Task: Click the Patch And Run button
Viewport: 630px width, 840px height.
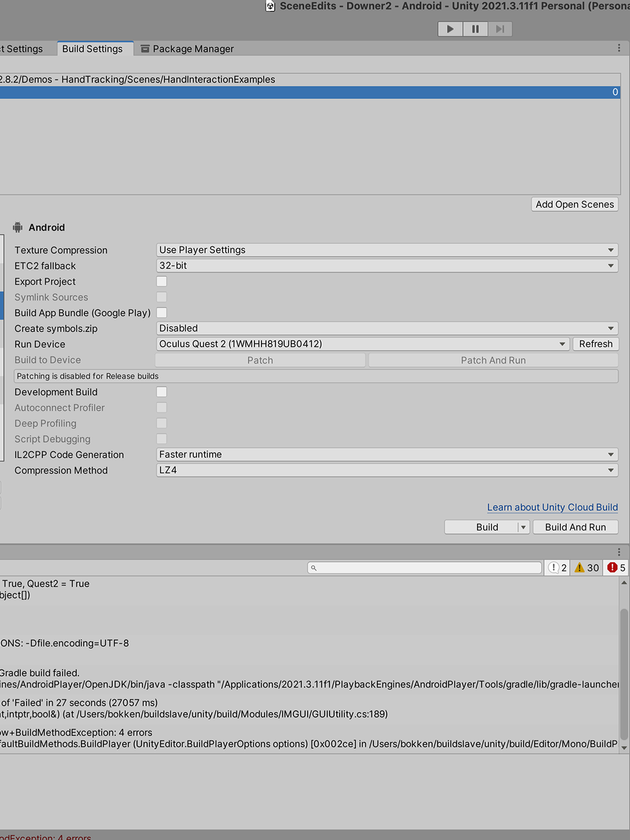Action: pos(493,360)
